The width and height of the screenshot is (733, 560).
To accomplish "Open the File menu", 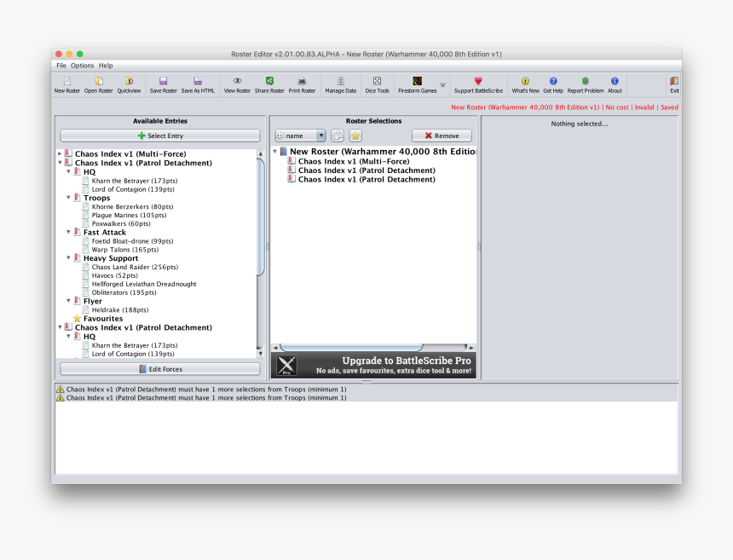I will (61, 66).
